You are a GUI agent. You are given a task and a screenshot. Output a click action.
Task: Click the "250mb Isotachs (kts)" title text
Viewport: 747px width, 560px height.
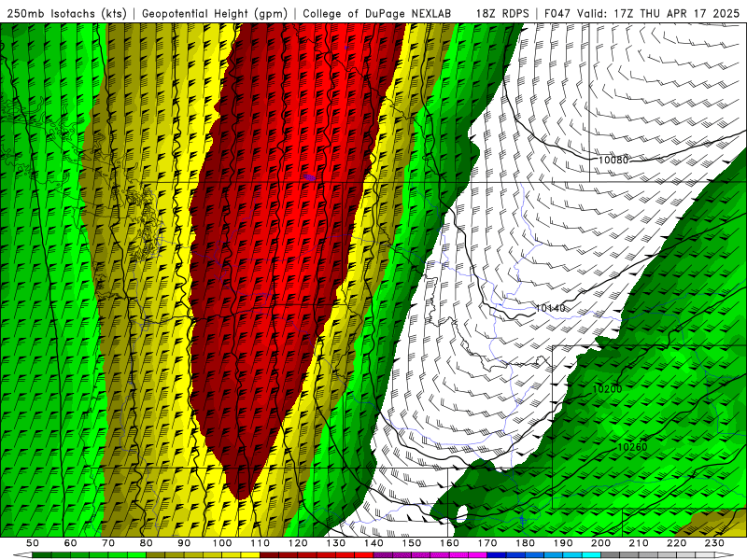pyautogui.click(x=66, y=13)
